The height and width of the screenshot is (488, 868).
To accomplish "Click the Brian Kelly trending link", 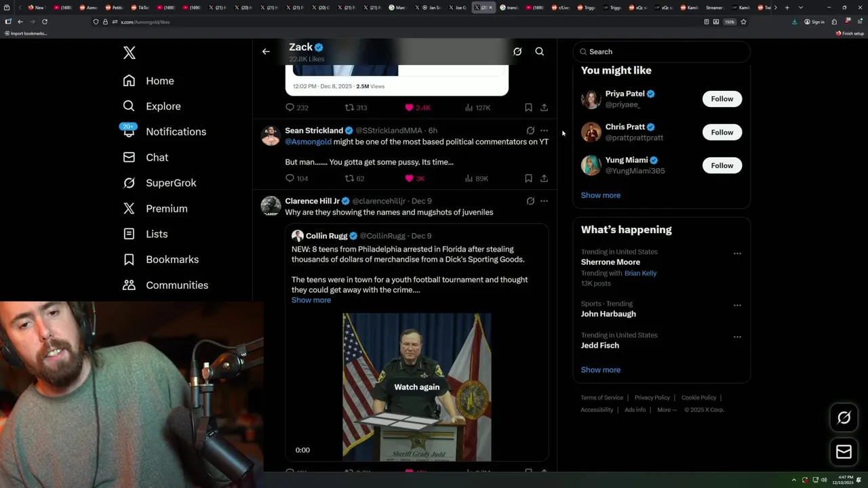I will click(641, 273).
